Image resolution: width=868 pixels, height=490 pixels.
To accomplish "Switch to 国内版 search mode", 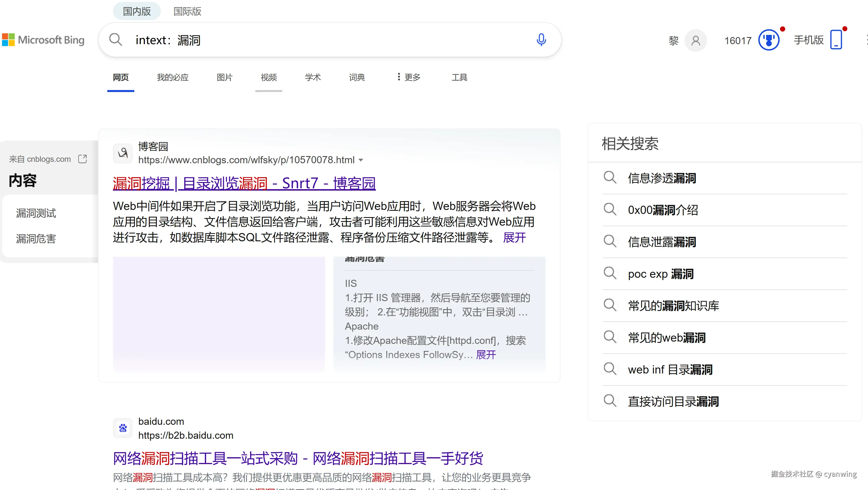I will point(137,11).
